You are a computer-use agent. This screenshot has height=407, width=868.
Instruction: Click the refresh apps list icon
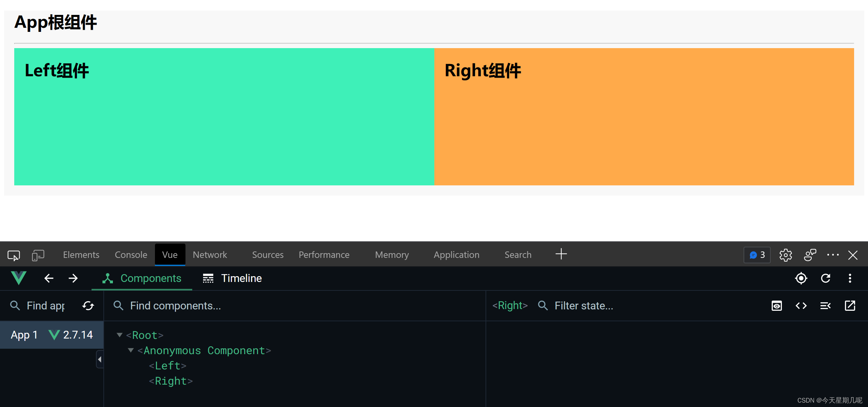pyautogui.click(x=88, y=306)
